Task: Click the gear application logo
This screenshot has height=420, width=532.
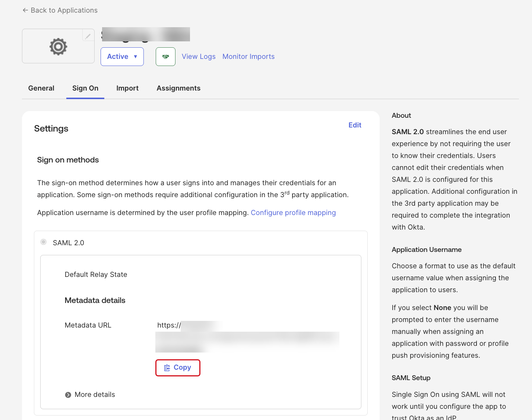Action: (x=58, y=47)
